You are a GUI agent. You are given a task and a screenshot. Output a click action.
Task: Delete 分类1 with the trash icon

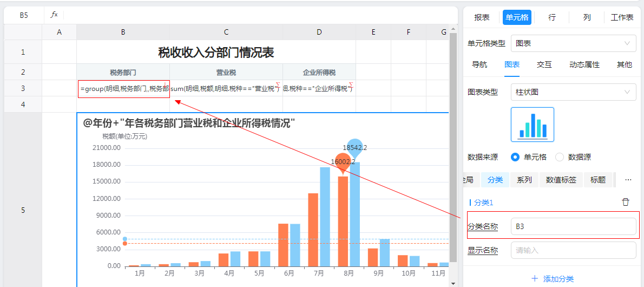click(626, 202)
